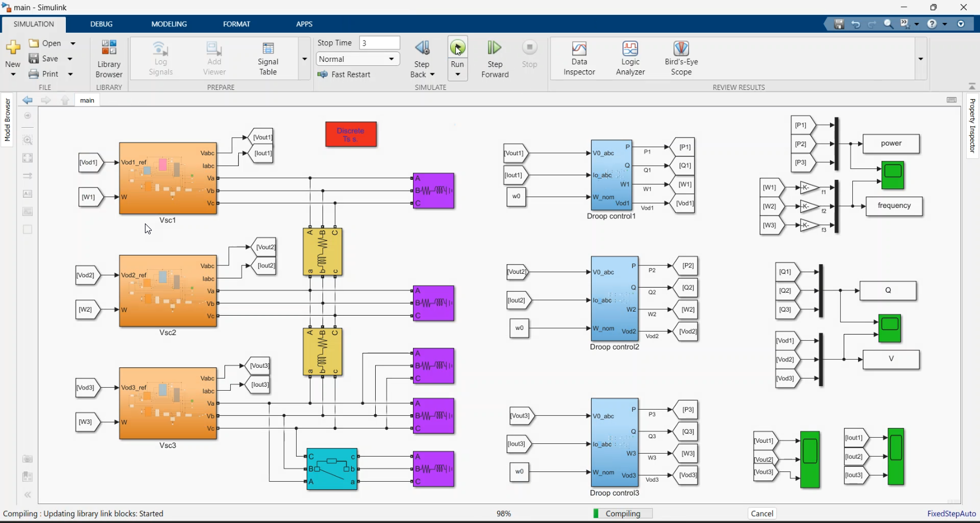Open the Signal Table
Viewport: 980px width, 523px height.
coord(268,58)
